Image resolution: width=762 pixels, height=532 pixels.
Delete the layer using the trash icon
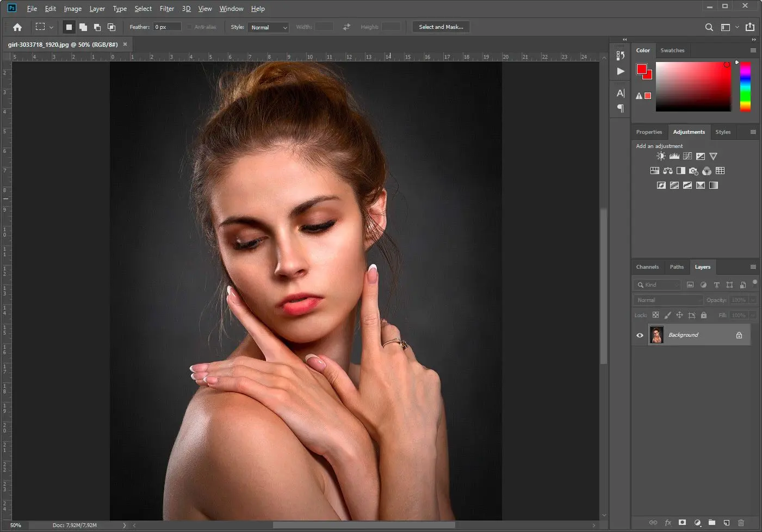point(741,522)
